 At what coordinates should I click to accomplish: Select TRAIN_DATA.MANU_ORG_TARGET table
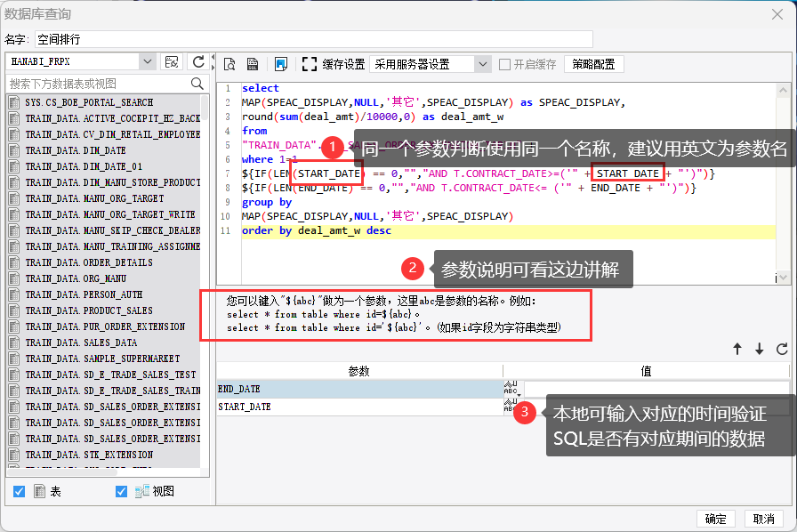[94, 198]
